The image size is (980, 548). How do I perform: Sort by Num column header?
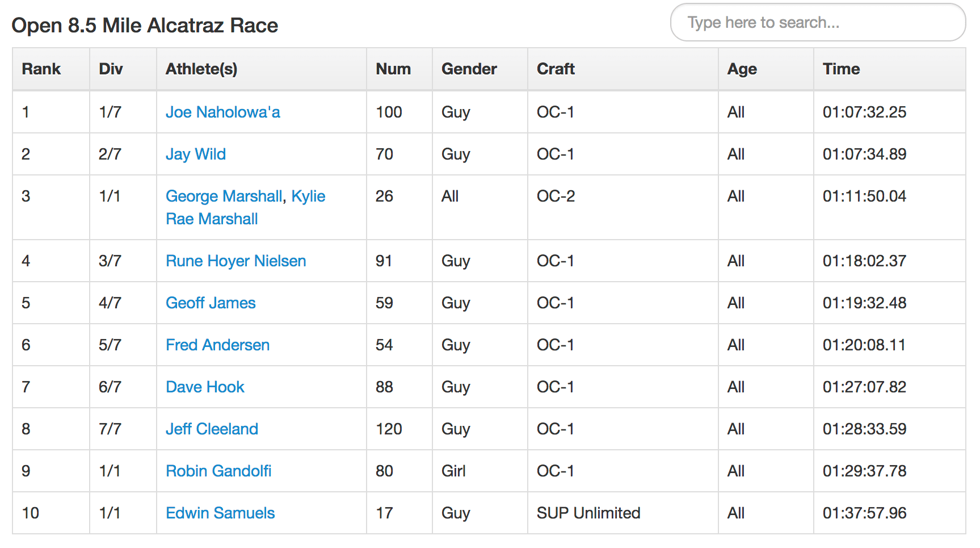point(393,69)
